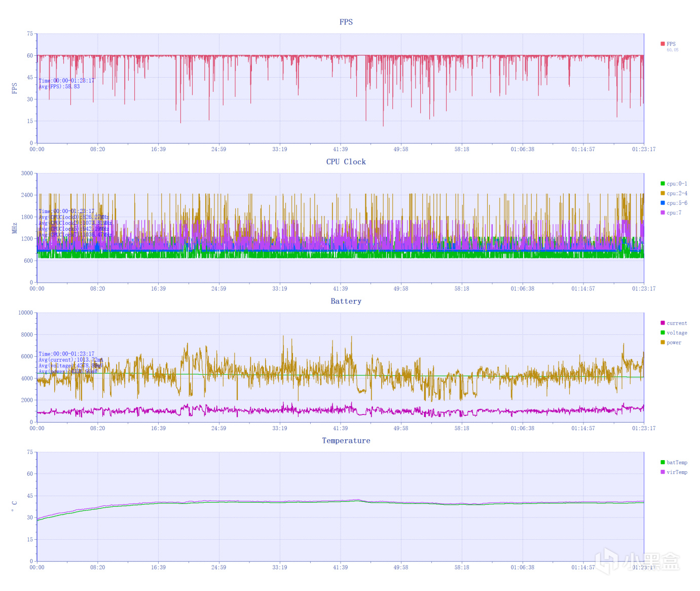Select the voltage series legend entry

pyautogui.click(x=674, y=333)
